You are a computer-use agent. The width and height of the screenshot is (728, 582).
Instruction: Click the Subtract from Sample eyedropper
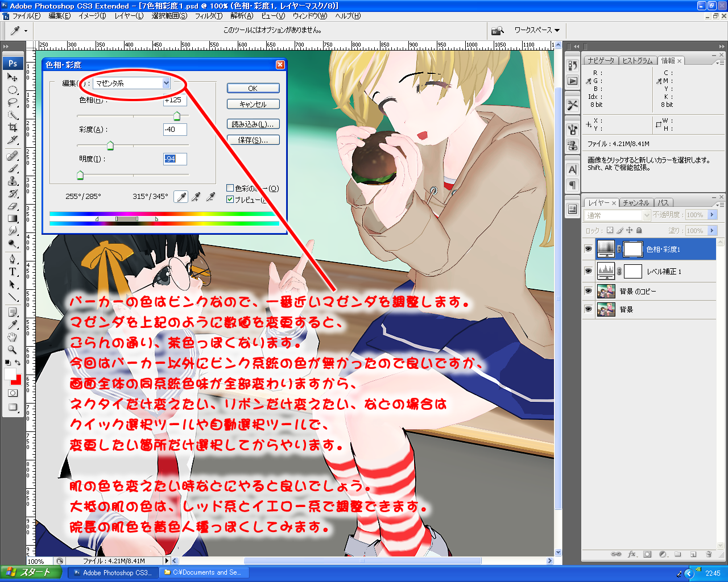click(x=211, y=197)
